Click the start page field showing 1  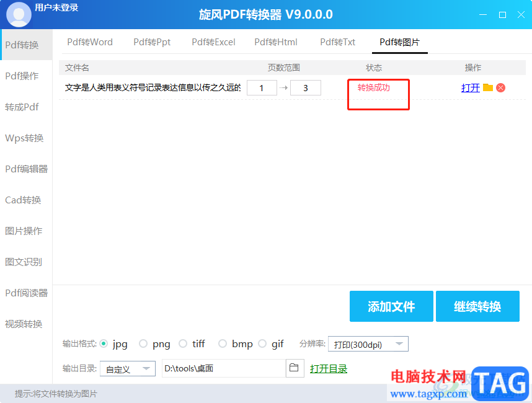pos(262,88)
